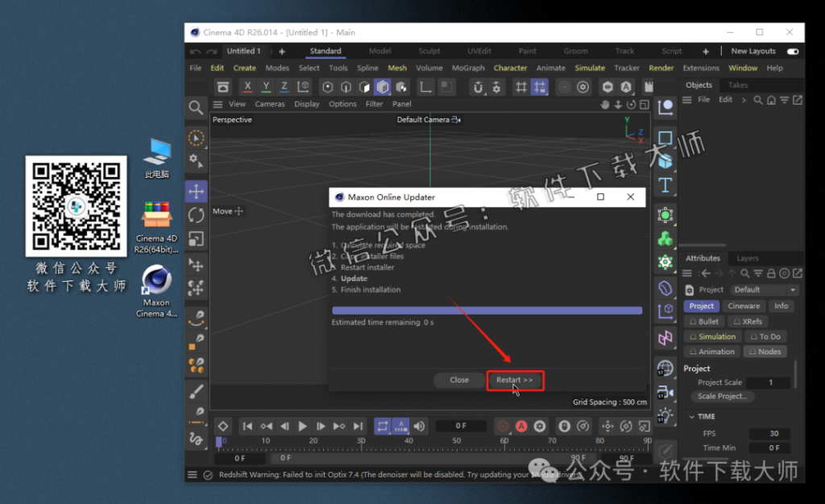Click the Scale Project button
The width and height of the screenshot is (825, 504).
[x=722, y=396]
